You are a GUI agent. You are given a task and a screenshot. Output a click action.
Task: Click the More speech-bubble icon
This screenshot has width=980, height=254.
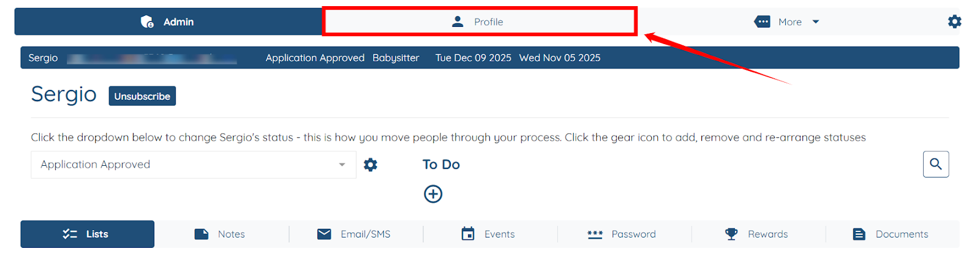pyautogui.click(x=762, y=22)
